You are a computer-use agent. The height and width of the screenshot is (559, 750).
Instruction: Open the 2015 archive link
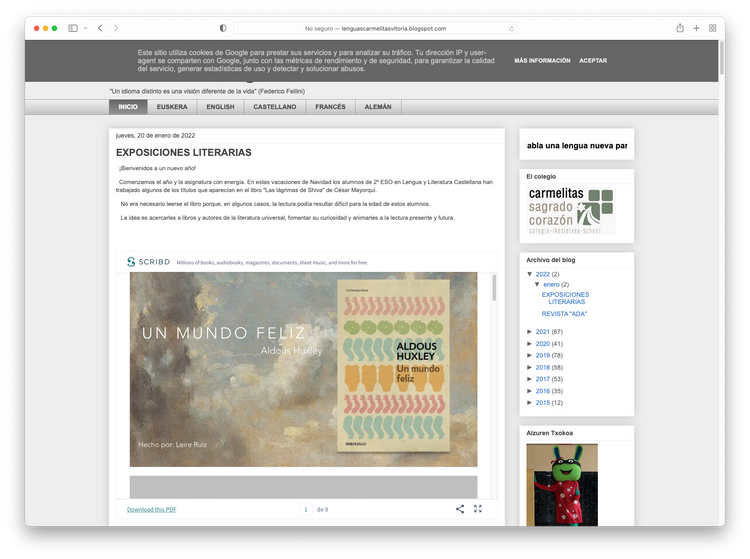click(x=542, y=403)
